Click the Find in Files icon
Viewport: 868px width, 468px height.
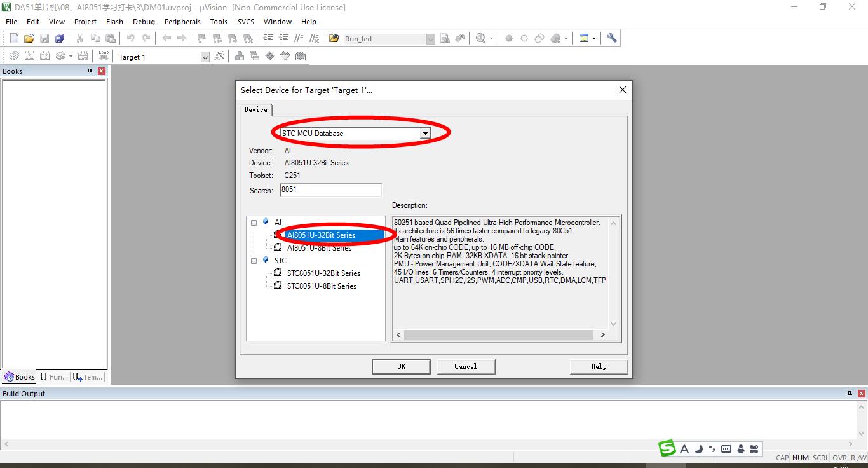[334, 38]
